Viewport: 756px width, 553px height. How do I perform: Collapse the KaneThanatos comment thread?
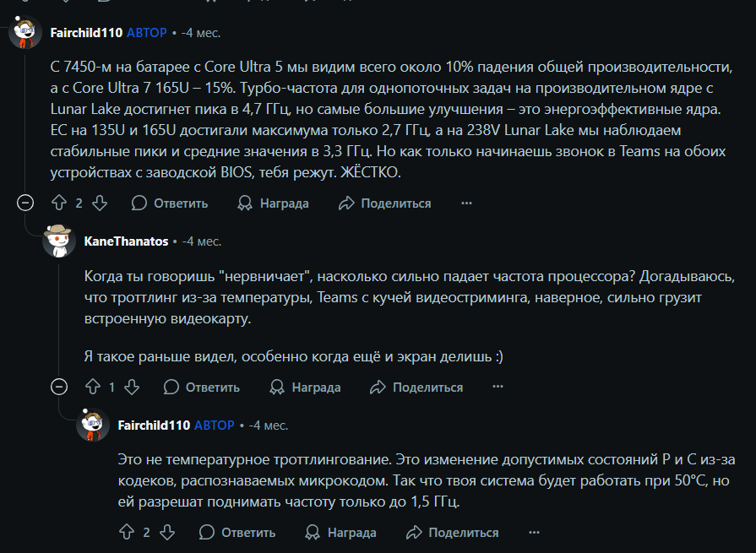59,388
